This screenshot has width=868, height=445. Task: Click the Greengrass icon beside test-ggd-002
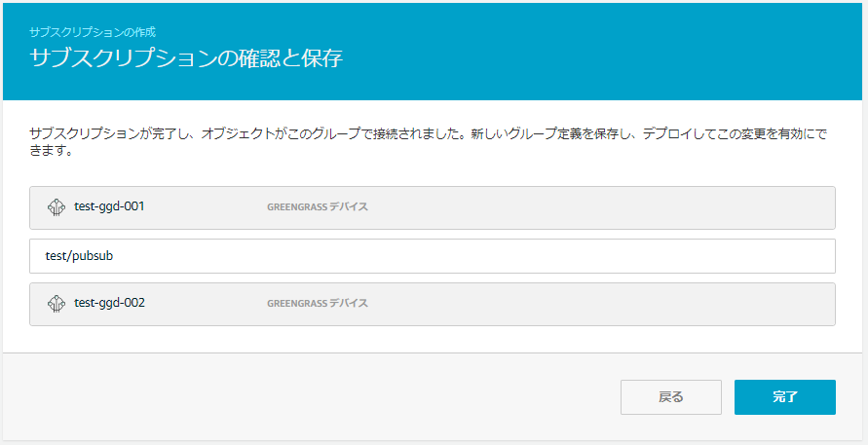57,303
